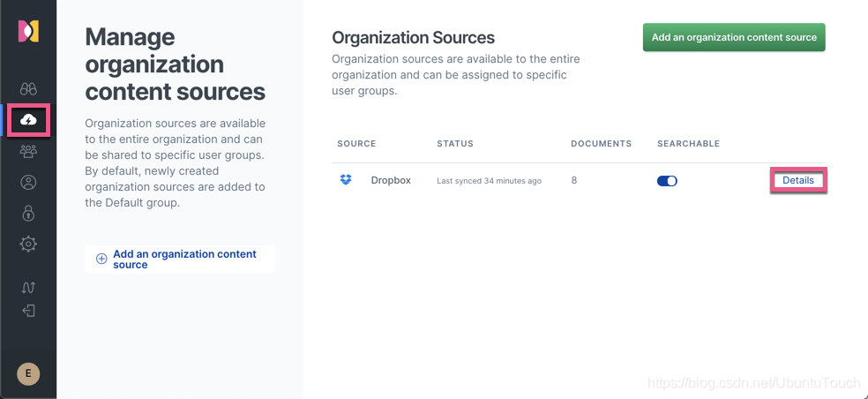Open the binoculars overview icon in sidebar
The height and width of the screenshot is (399, 868).
point(28,89)
